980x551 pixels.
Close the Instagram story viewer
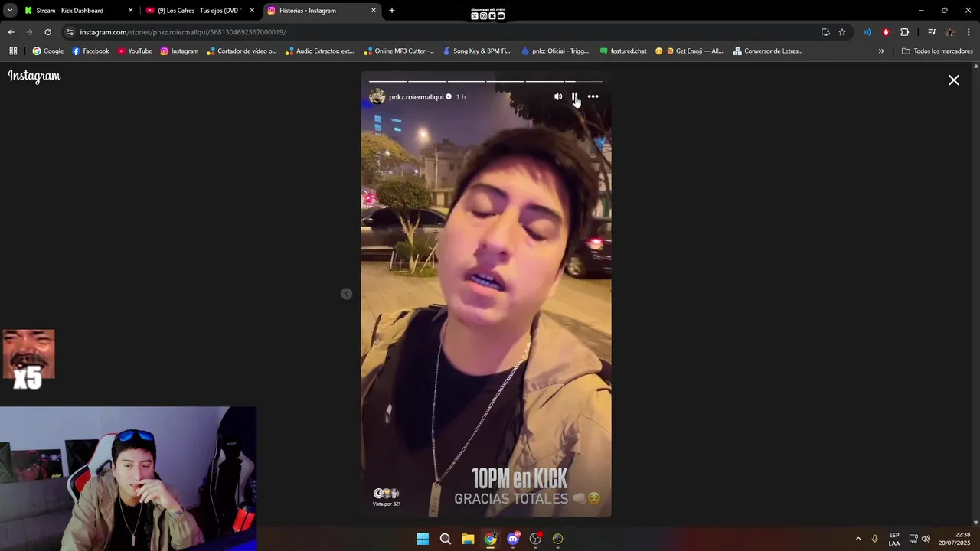click(954, 80)
